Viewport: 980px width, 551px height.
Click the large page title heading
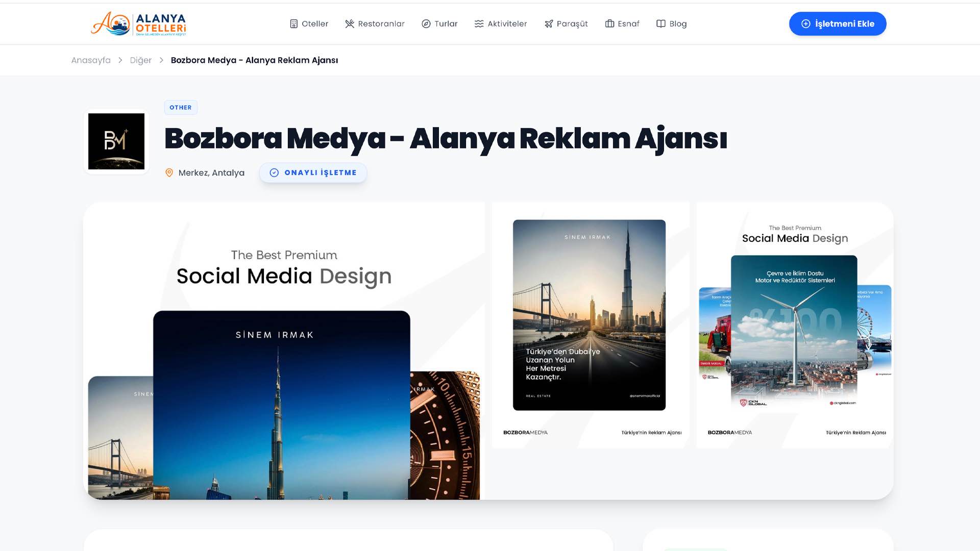pos(446,139)
